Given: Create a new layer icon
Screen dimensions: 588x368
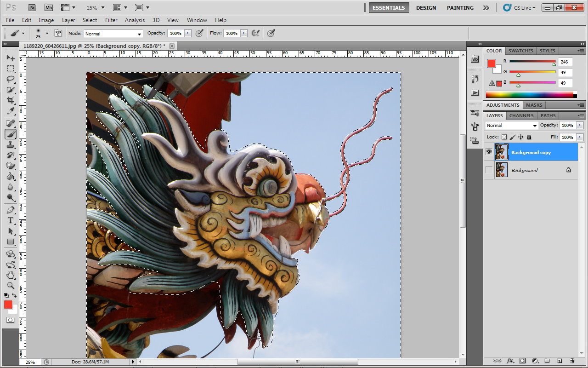Looking at the screenshot, I should pyautogui.click(x=560, y=361).
